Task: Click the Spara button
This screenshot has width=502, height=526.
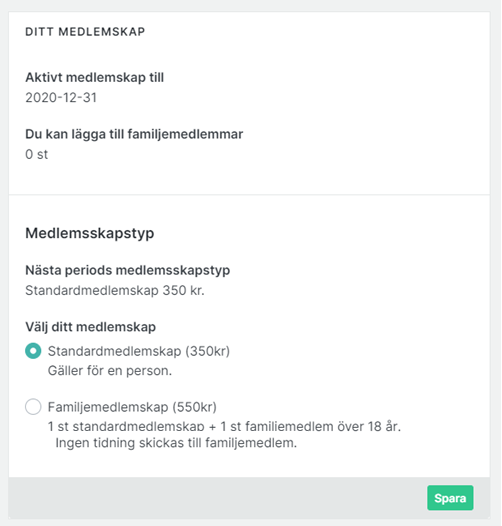Action: (x=450, y=498)
